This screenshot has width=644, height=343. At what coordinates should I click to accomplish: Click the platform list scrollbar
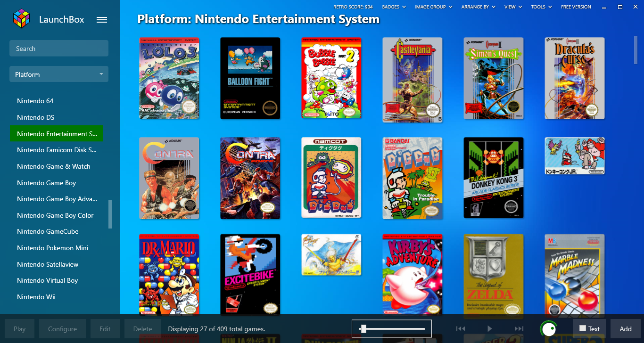[110, 214]
